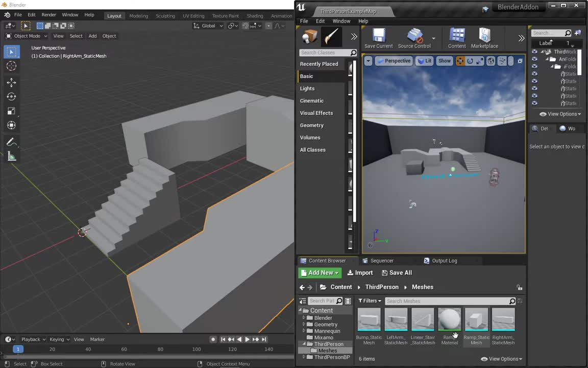The width and height of the screenshot is (588, 368).
Task: Switch to the Sequencer tab
Action: (382, 261)
